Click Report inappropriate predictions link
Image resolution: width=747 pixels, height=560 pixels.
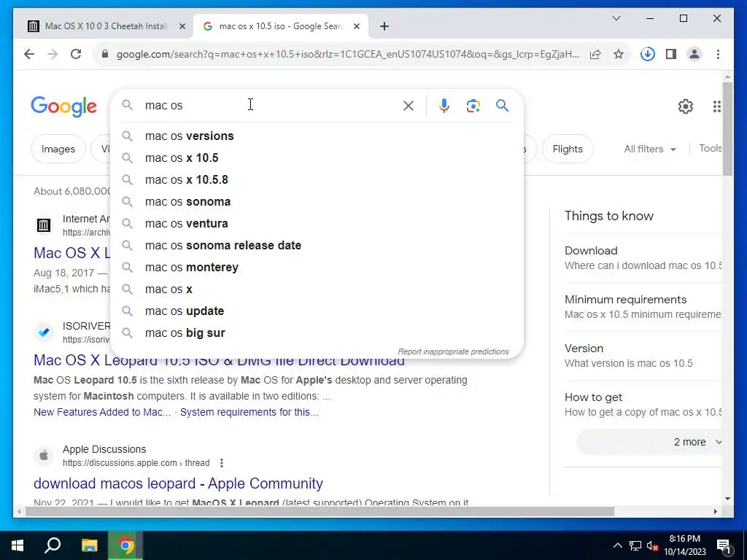click(x=453, y=351)
